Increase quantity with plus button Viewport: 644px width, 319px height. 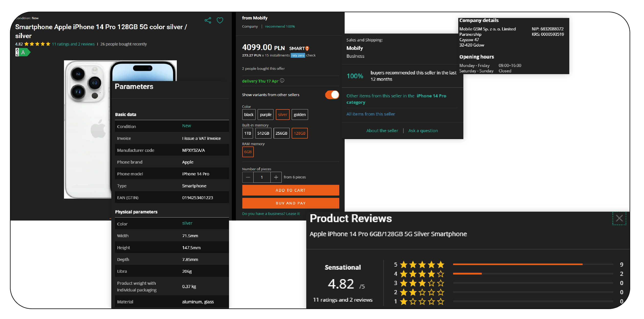(x=276, y=177)
